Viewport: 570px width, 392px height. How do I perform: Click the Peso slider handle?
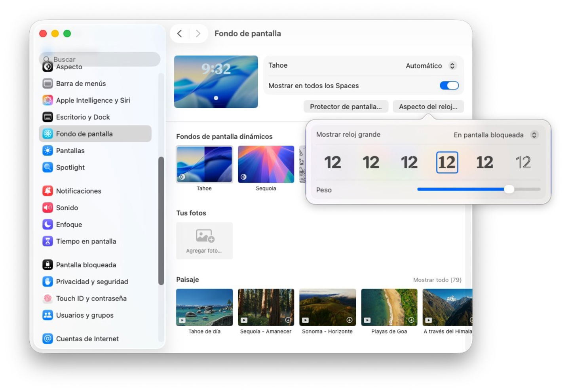coord(509,189)
